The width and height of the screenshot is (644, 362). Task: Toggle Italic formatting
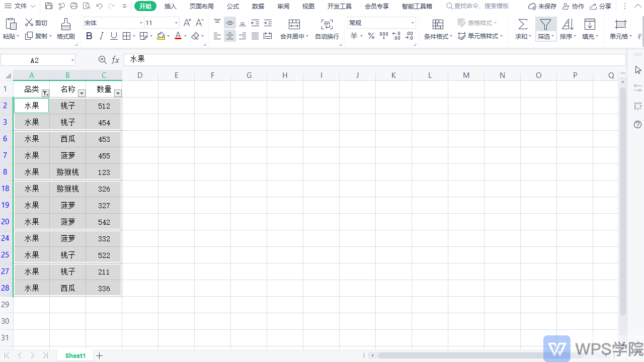(x=102, y=36)
